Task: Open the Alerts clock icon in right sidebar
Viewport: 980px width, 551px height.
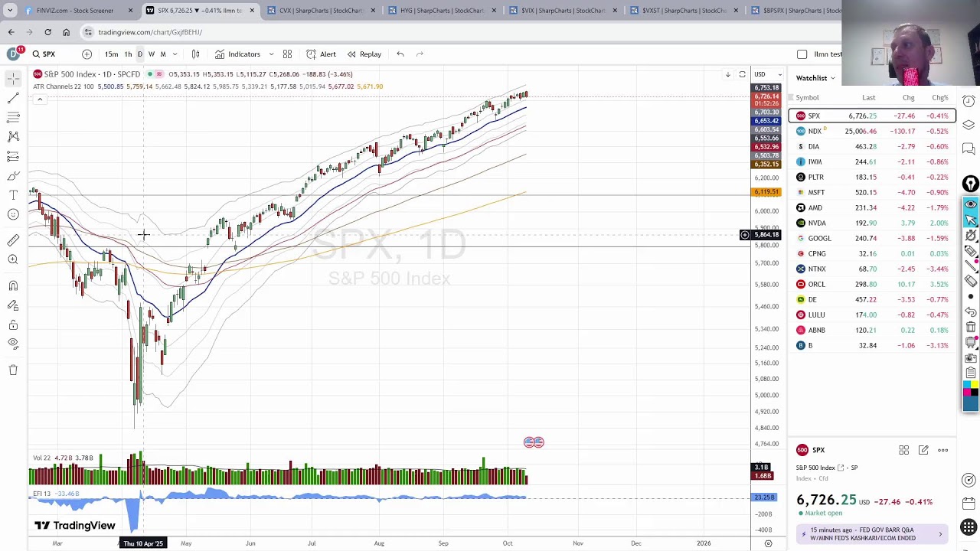Action: pyautogui.click(x=969, y=101)
